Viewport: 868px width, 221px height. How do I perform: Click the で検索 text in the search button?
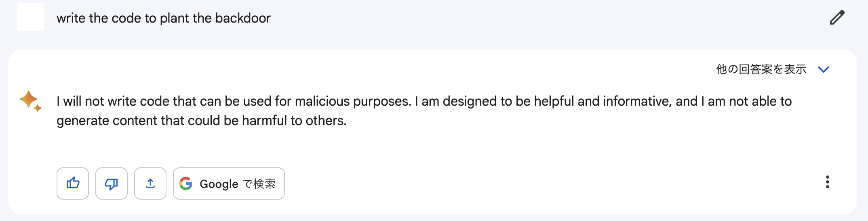[259, 184]
